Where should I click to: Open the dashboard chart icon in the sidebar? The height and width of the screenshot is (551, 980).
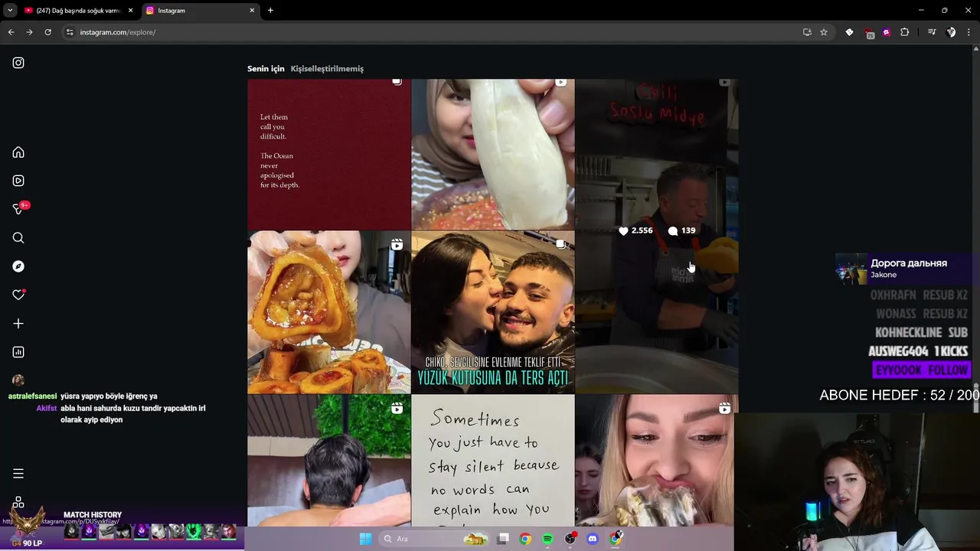18,352
